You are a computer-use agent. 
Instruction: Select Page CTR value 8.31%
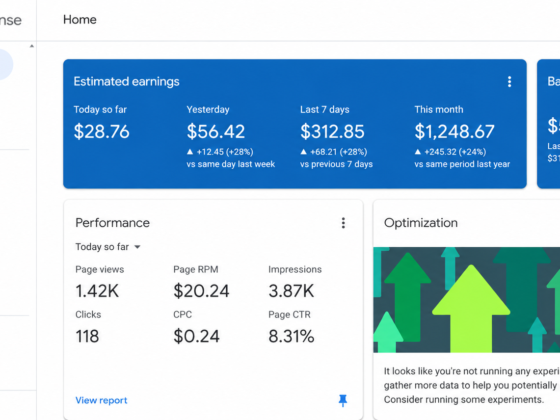[291, 336]
